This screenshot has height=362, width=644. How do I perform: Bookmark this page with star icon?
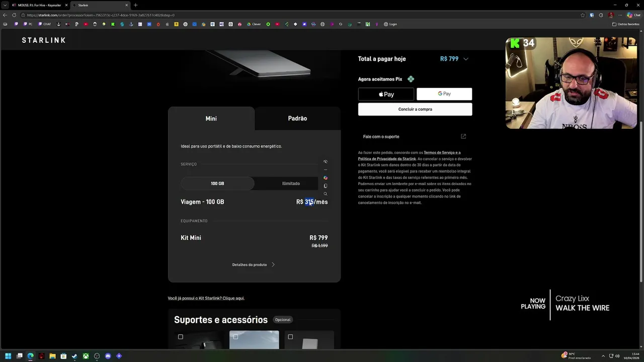pyautogui.click(x=583, y=15)
